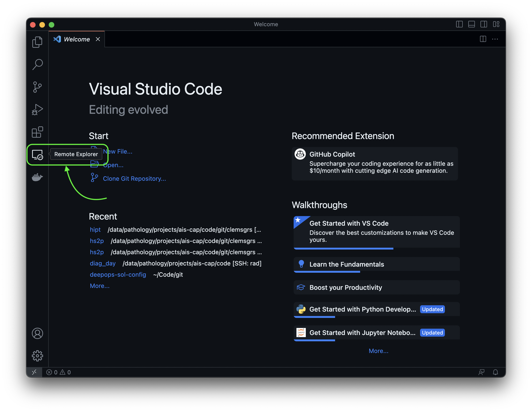
Task: Open Learn the Fundamentals walkthrough
Action: (377, 265)
